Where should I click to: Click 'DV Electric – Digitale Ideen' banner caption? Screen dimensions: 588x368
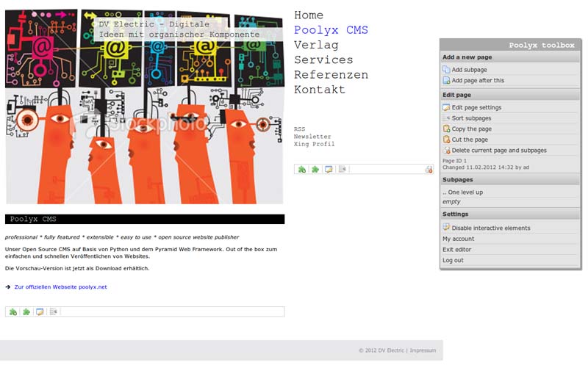[x=179, y=29]
